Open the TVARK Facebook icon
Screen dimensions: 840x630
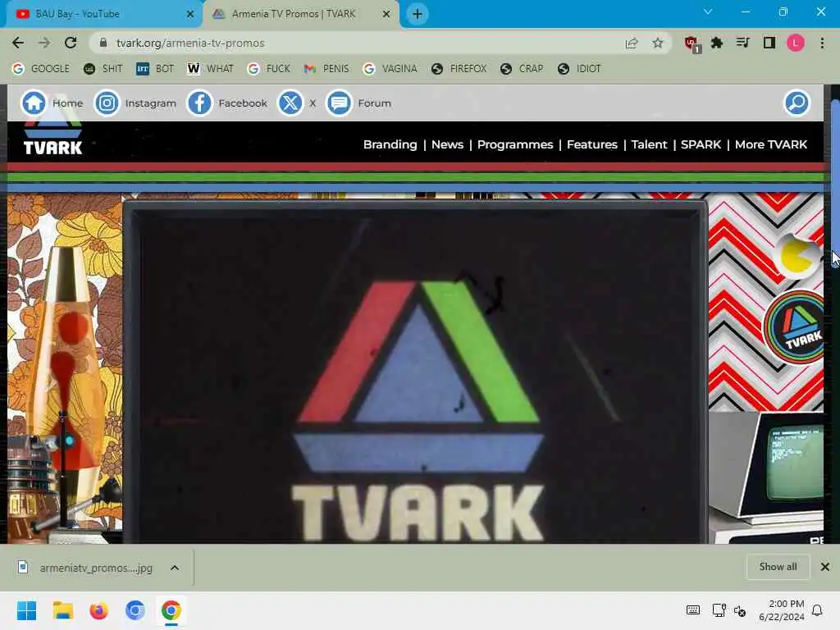click(199, 103)
